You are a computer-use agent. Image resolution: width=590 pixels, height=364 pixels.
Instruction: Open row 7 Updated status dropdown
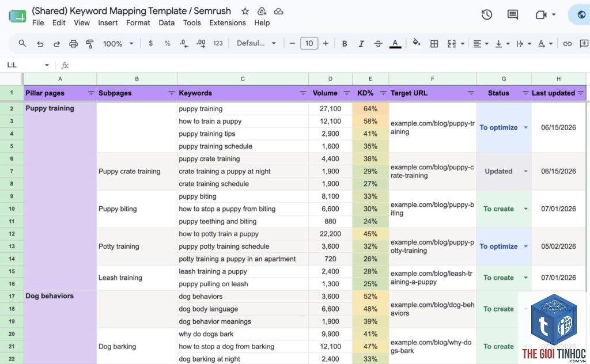pos(525,172)
